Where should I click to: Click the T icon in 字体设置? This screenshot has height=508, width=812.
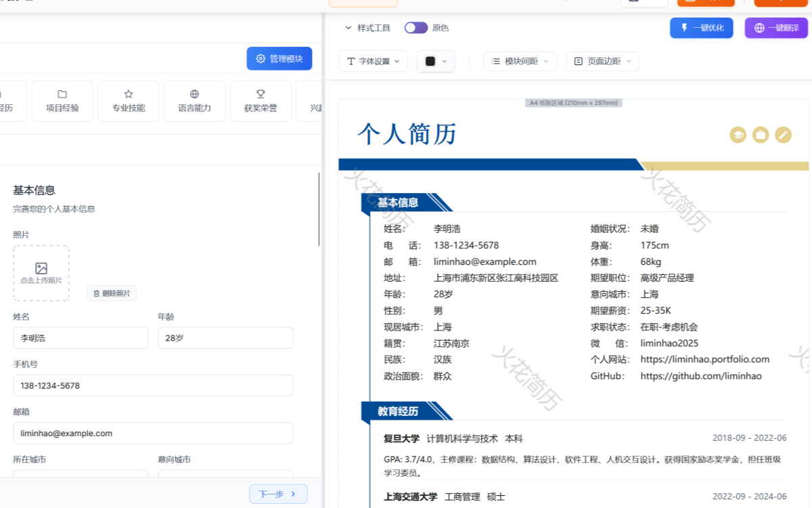click(x=350, y=61)
